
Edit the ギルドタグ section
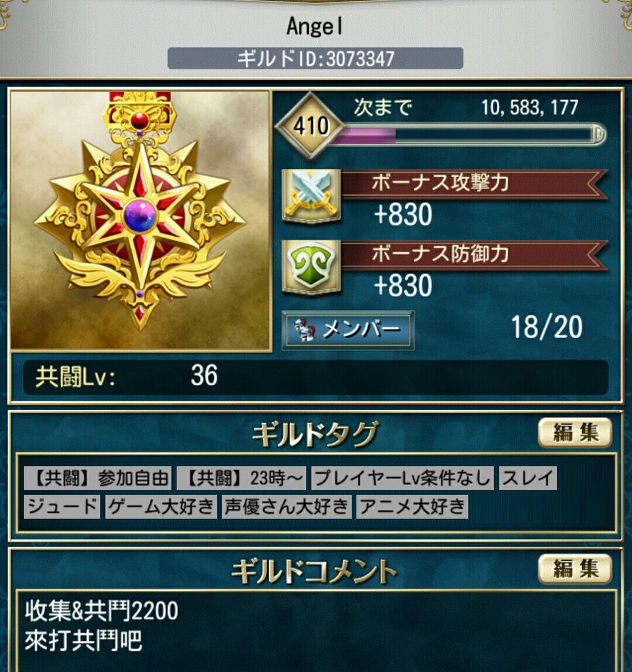[575, 432]
